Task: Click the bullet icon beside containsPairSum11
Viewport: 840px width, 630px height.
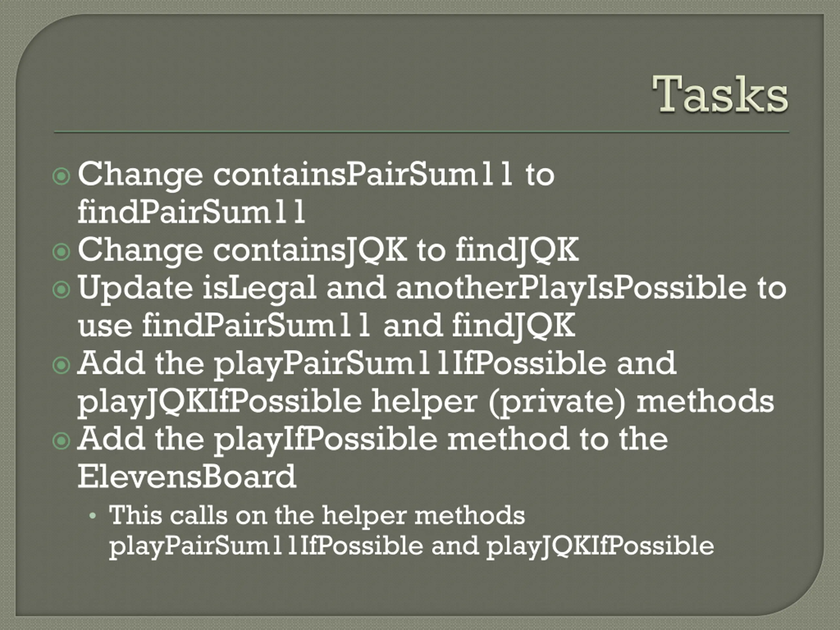Action: coord(61,176)
